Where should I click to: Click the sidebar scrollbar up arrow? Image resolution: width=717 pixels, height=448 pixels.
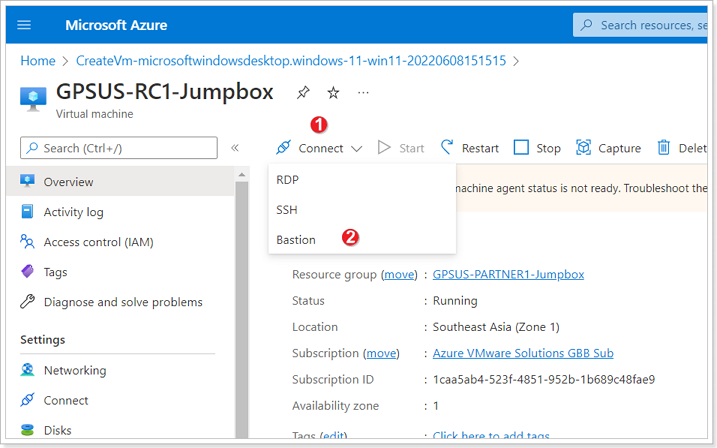coord(242,175)
